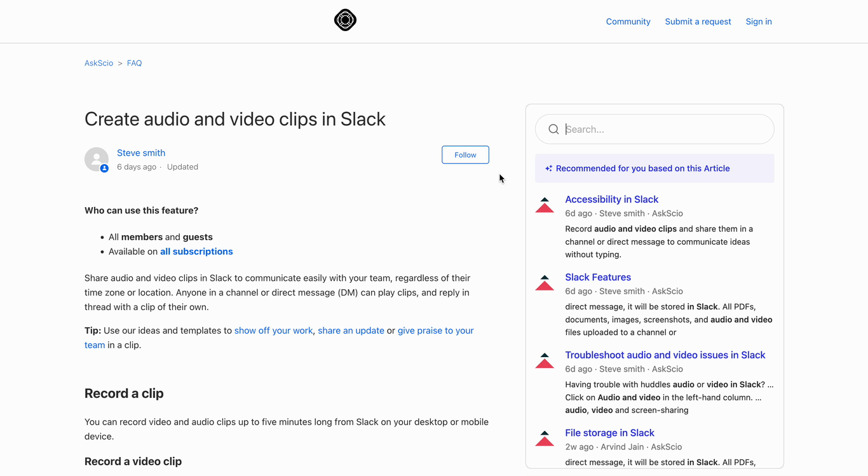Select Submit a request

tap(698, 21)
